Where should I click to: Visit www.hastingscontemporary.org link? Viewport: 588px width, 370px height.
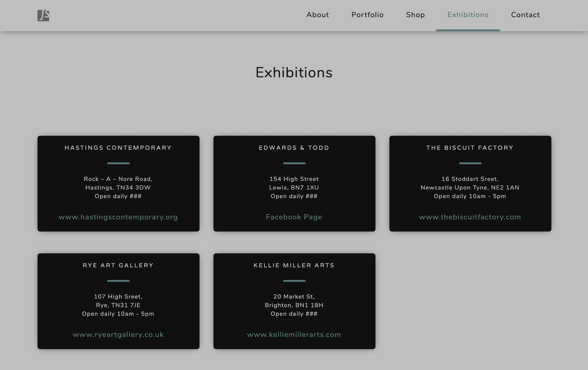click(118, 217)
